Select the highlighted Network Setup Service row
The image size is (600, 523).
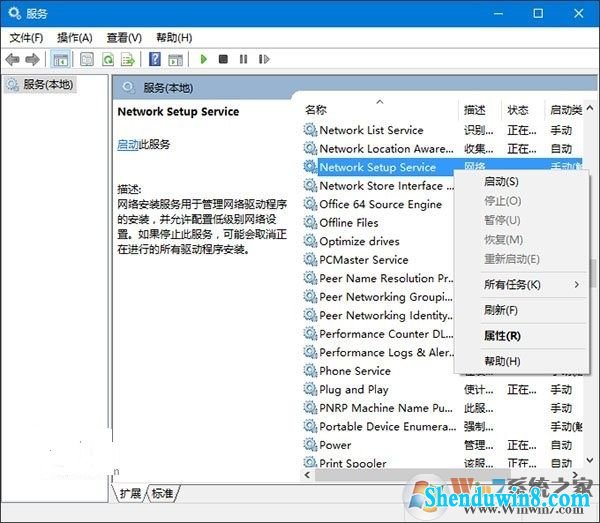[443, 167]
